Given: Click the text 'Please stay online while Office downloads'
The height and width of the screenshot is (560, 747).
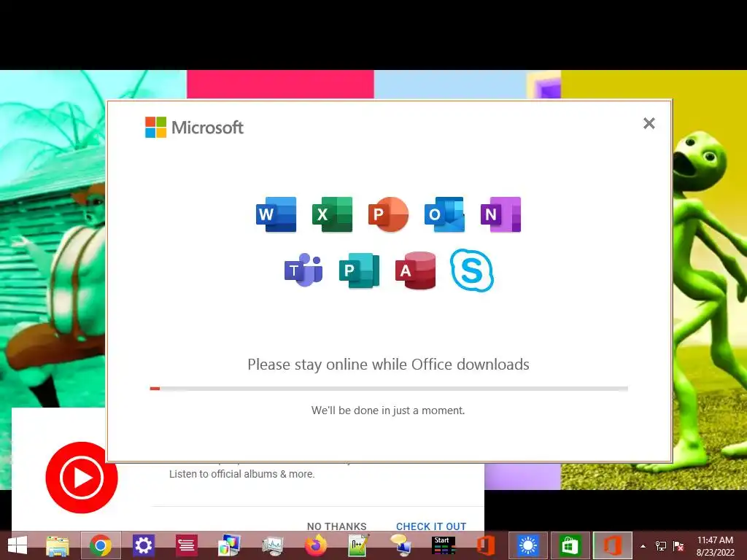Looking at the screenshot, I should [x=388, y=365].
